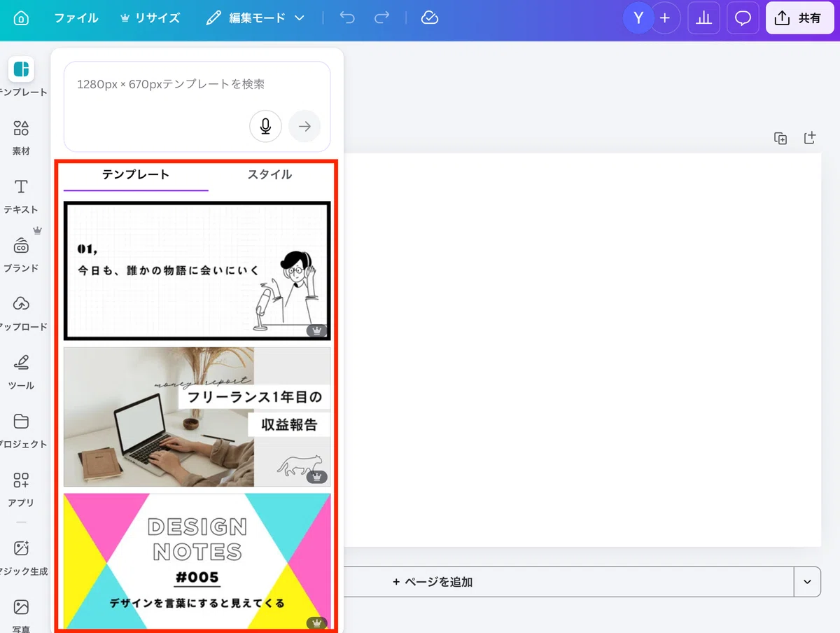Open the 写真 photos panel
840x633 pixels.
point(22,614)
